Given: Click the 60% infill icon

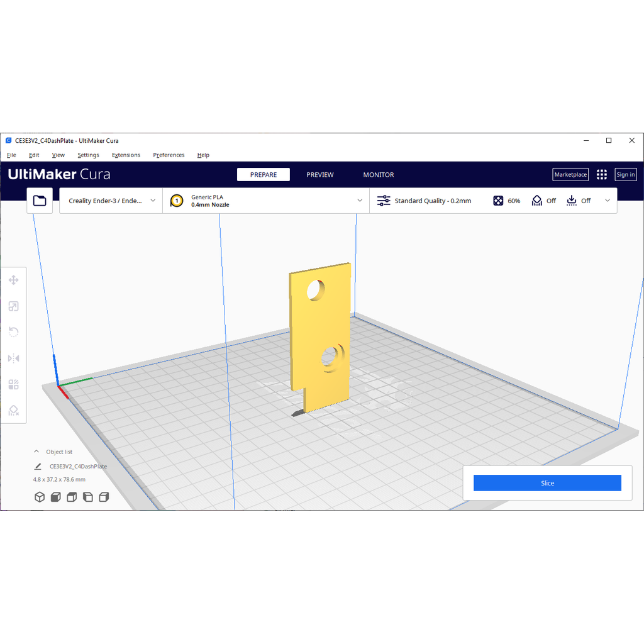Looking at the screenshot, I should click(x=498, y=201).
